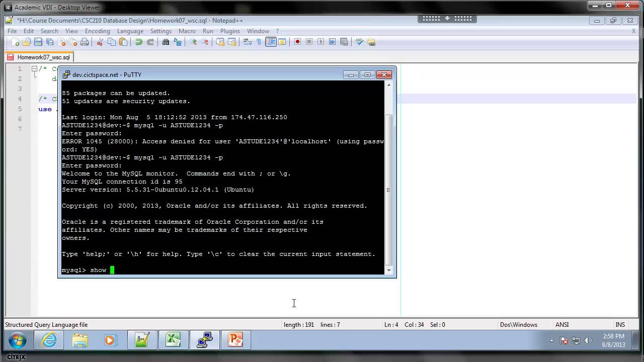
Task: Click the Print toolbar icon
Action: 85,42
